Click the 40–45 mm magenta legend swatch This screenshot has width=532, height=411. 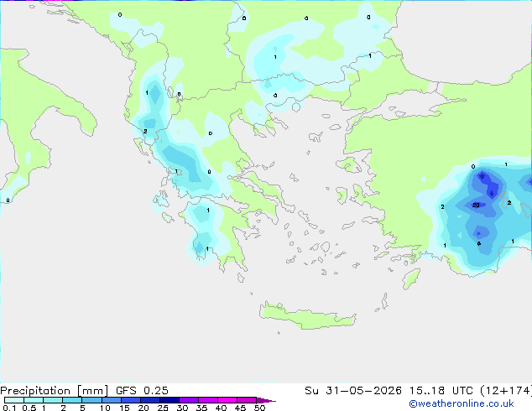click(x=227, y=400)
